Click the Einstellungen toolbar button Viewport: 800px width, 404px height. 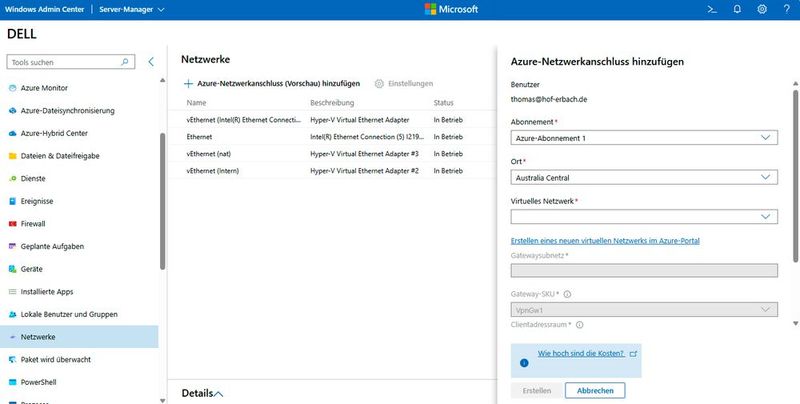(x=404, y=84)
